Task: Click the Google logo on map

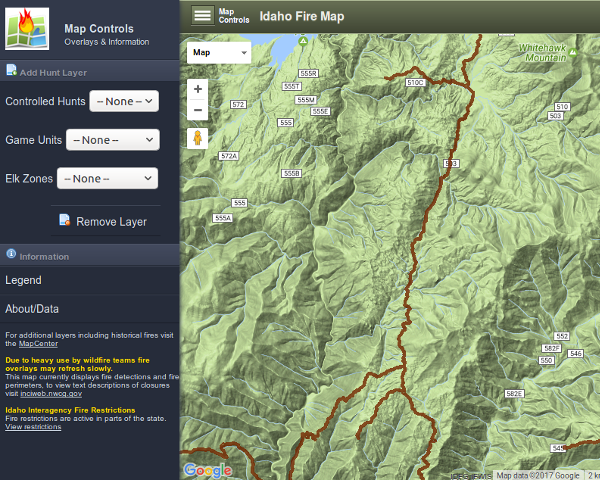Action: pos(207,470)
